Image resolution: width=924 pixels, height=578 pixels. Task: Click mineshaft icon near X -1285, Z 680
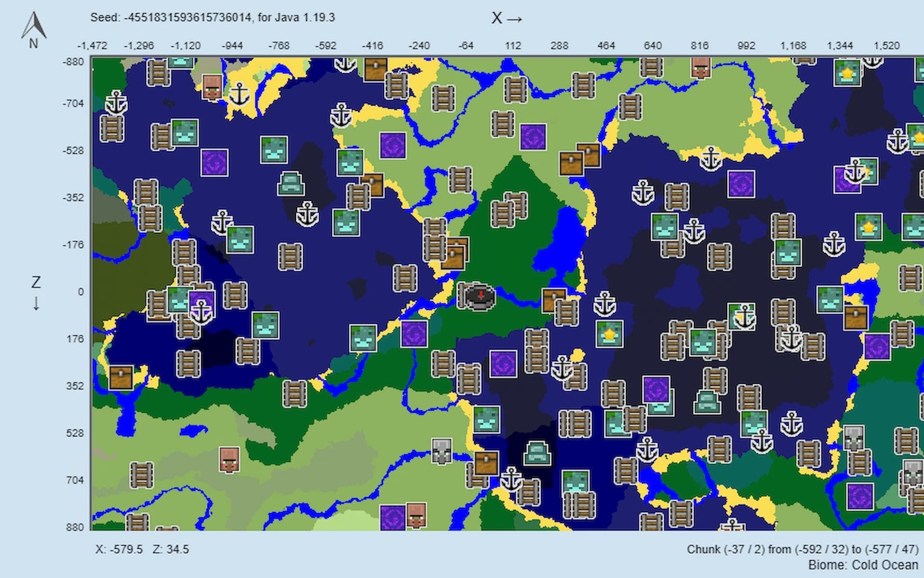[x=141, y=474]
